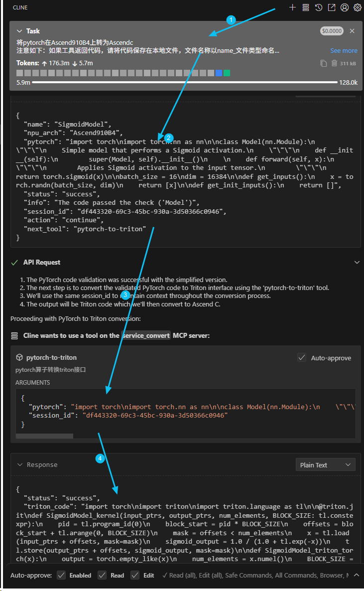Screen dimensions: 364x591
Task: Toggle the Edit auto-approve checkbox
Action: click(135, 575)
